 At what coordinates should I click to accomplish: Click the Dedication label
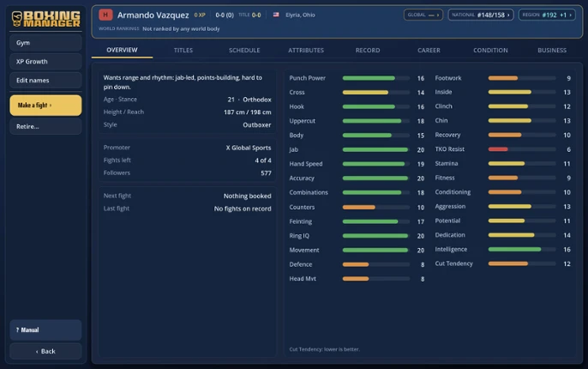(450, 235)
